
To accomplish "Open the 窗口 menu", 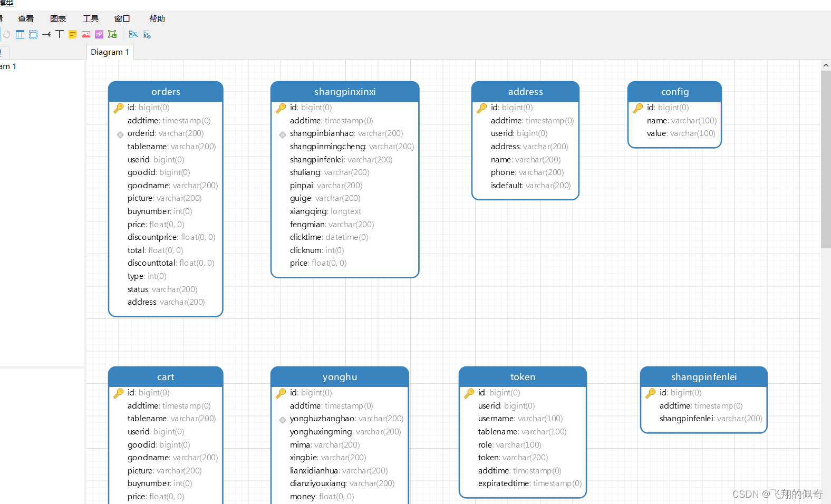I will tap(122, 19).
